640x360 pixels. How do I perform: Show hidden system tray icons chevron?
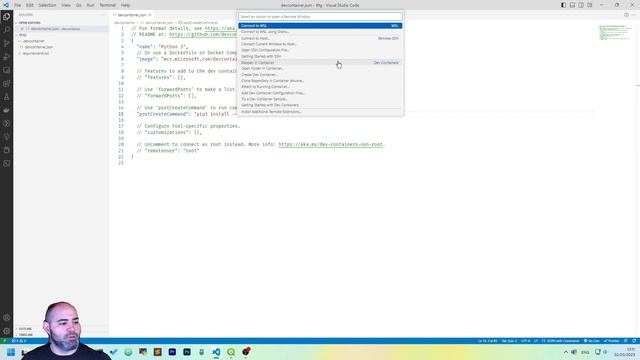coord(566,352)
